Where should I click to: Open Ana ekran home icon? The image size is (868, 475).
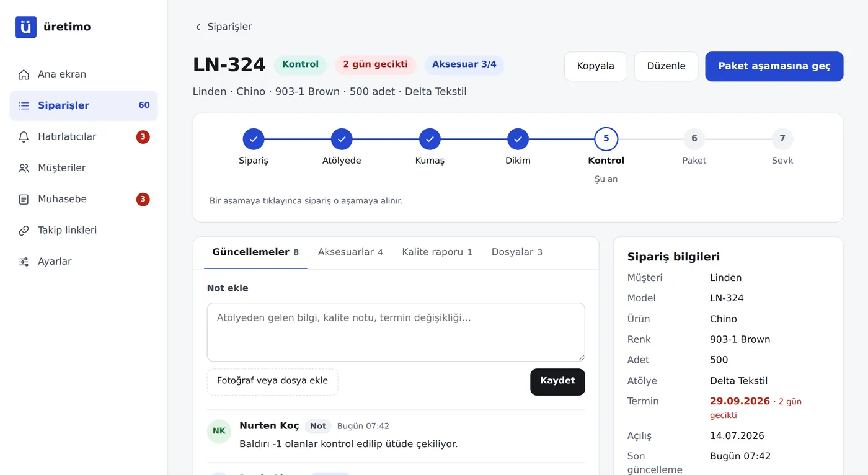(x=24, y=74)
